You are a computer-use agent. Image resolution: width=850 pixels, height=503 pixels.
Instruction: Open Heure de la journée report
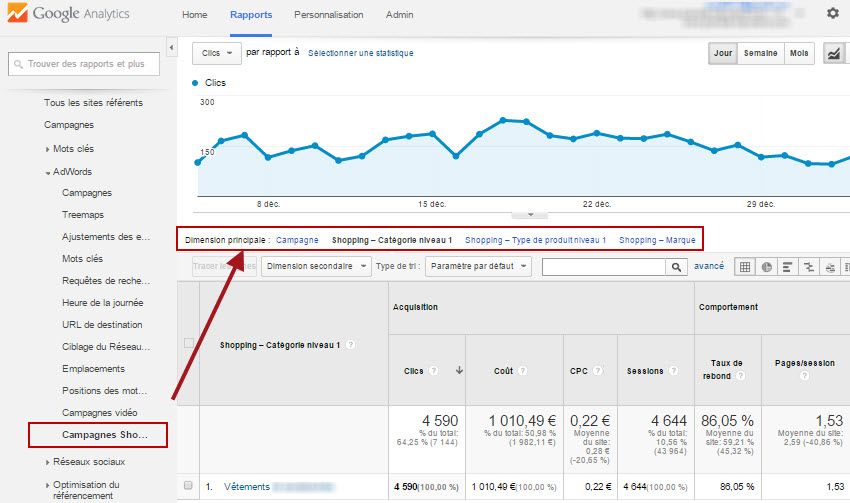102,302
